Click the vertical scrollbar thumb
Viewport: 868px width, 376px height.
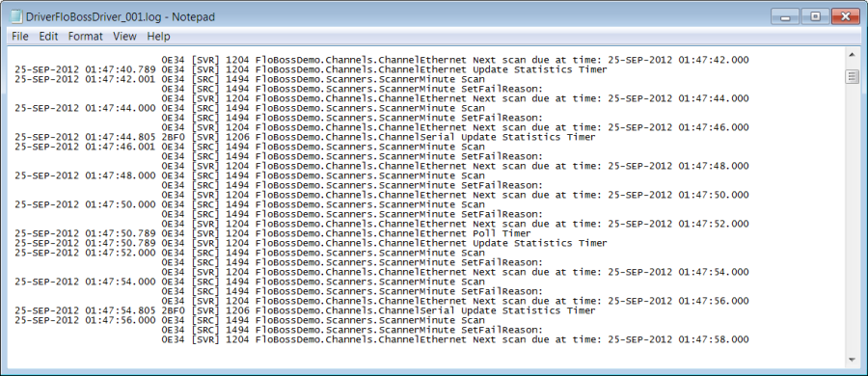click(x=852, y=76)
